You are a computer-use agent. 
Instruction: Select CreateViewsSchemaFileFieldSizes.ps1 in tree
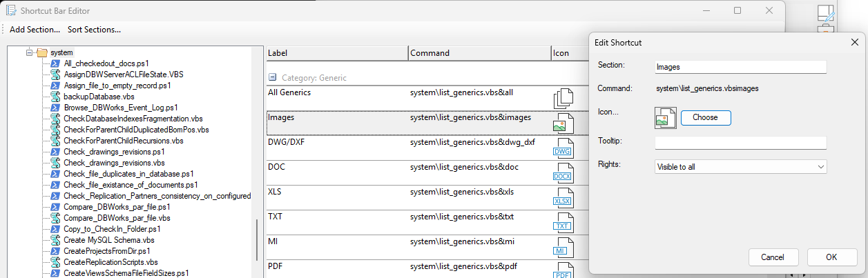[x=126, y=273]
